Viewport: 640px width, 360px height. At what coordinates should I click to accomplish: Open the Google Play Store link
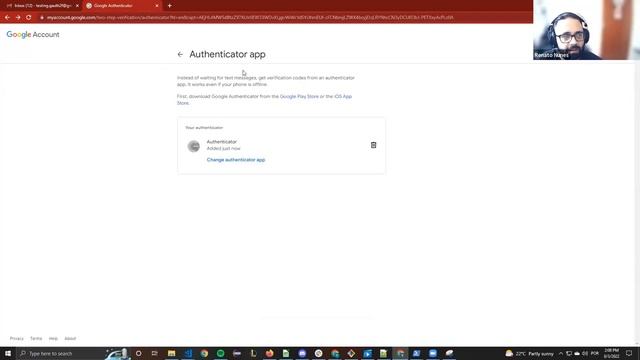[x=299, y=96]
